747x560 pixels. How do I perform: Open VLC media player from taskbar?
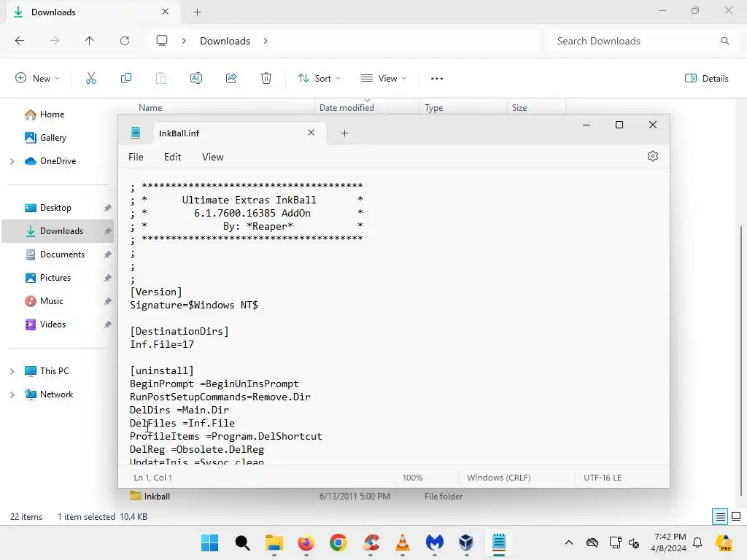(403, 542)
